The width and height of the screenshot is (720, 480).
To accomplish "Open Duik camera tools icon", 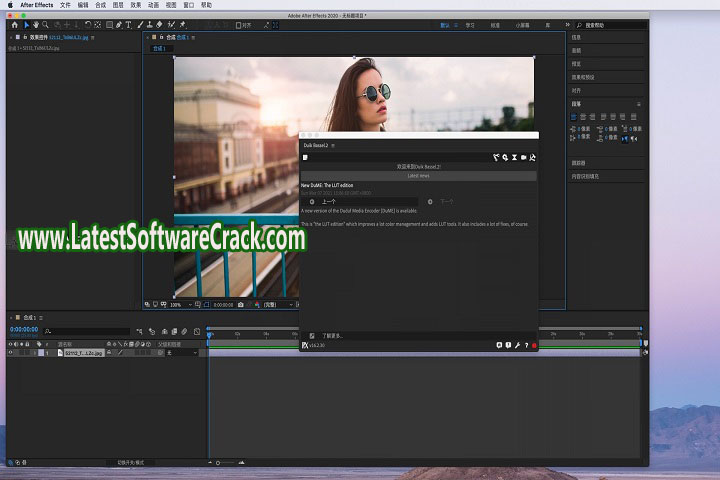I will [523, 158].
